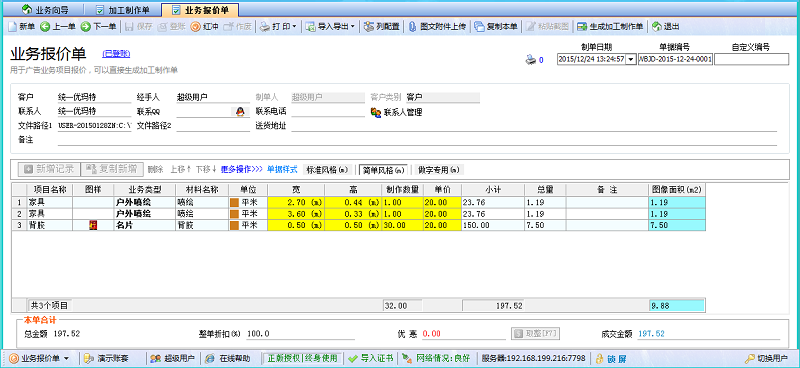Click 导入证书 import certificate
The height and width of the screenshot is (368, 800).
(x=371, y=358)
